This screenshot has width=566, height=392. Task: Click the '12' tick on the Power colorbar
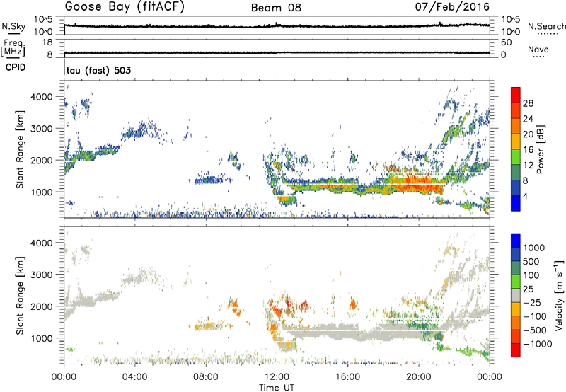(528, 166)
